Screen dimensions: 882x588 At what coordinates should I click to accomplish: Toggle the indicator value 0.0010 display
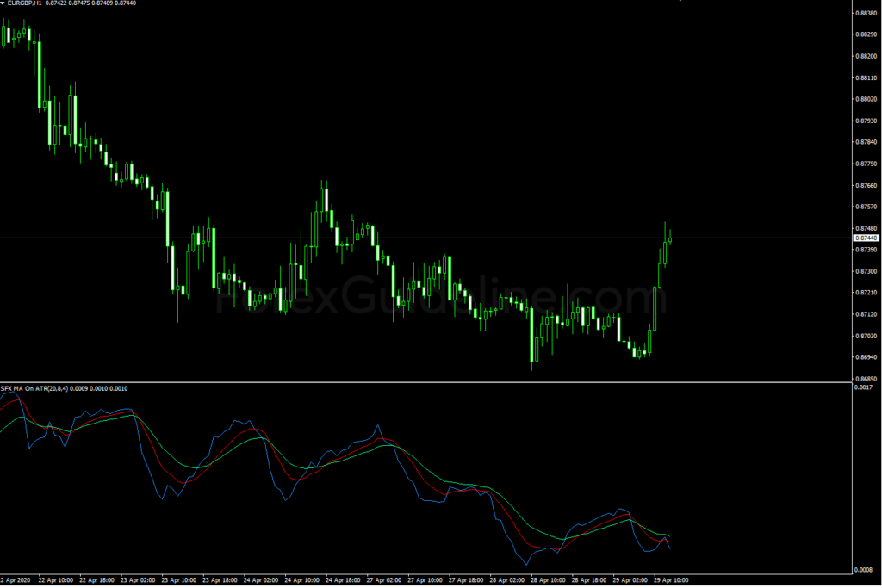click(x=99, y=388)
